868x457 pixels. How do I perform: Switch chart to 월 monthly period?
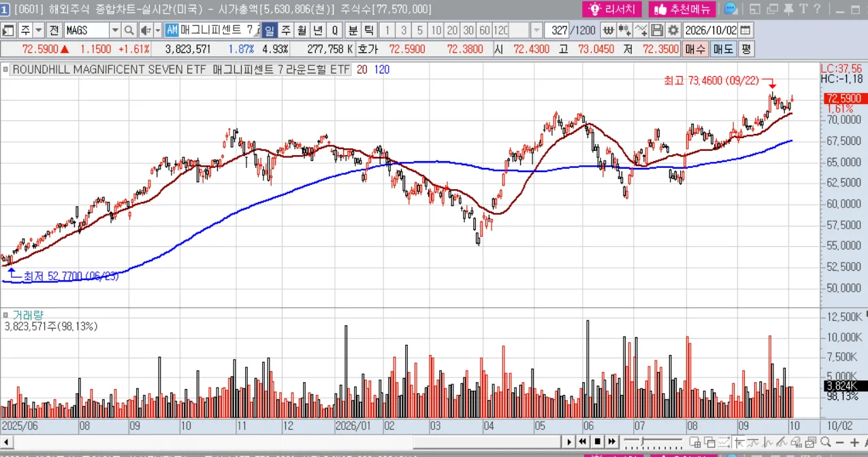pos(302,31)
